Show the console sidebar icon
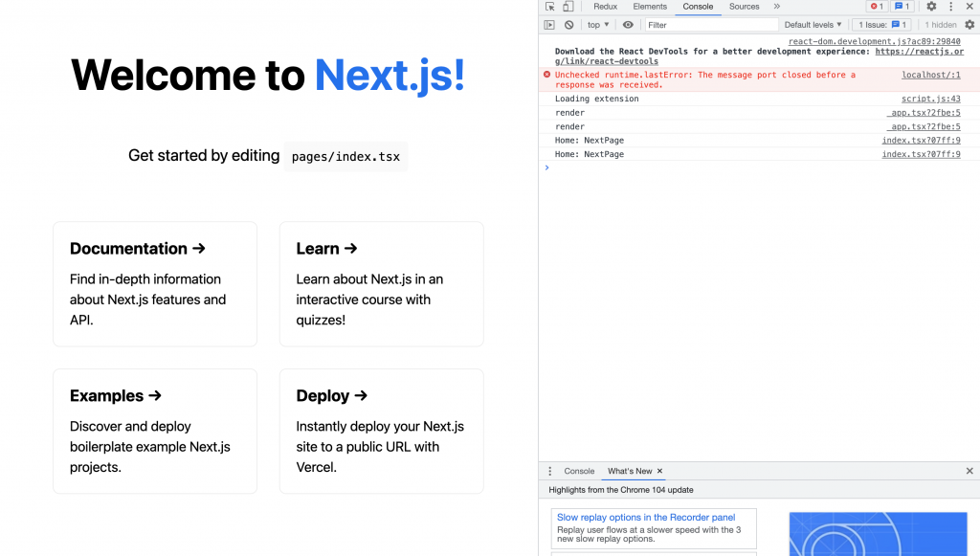Image resolution: width=980 pixels, height=556 pixels. coord(549,25)
